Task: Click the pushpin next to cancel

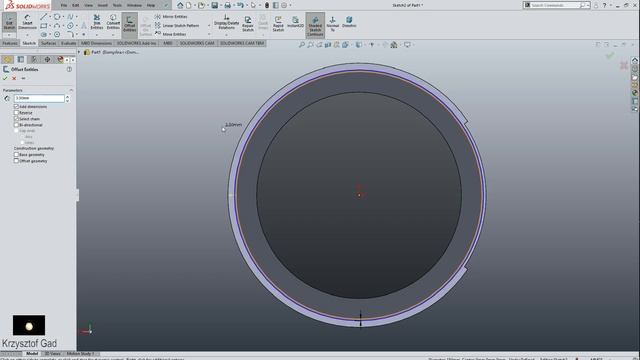Action: pyautogui.click(x=23, y=78)
